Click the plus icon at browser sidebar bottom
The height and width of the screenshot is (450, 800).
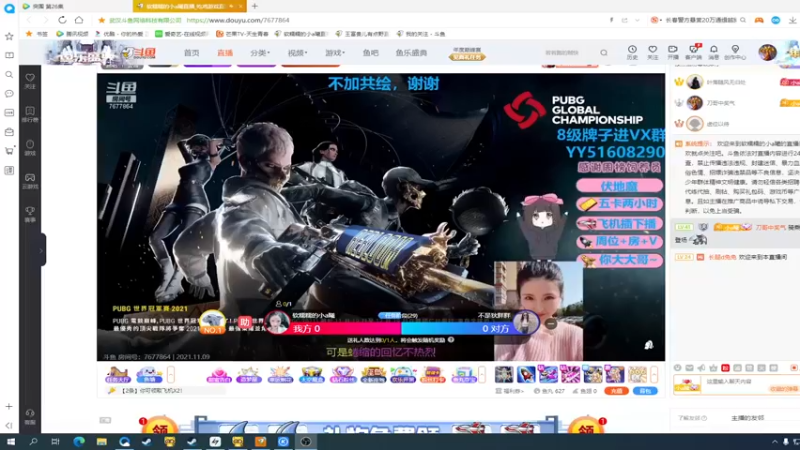coord(9,407)
